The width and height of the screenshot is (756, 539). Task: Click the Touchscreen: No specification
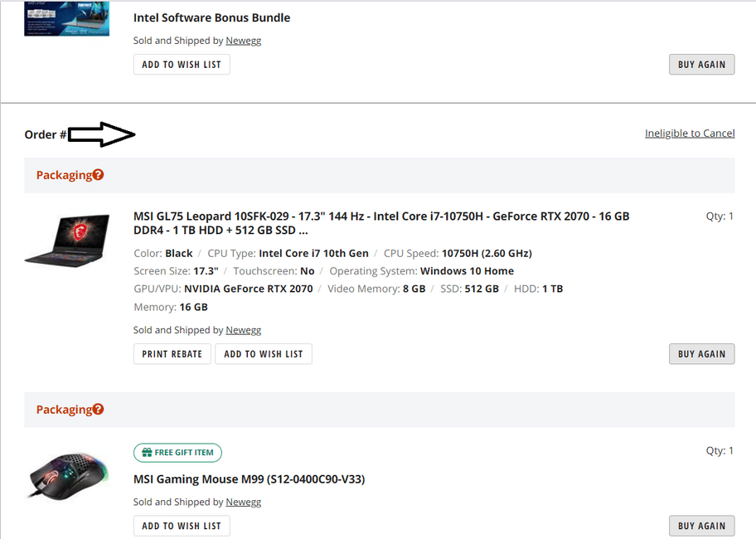[x=274, y=271]
